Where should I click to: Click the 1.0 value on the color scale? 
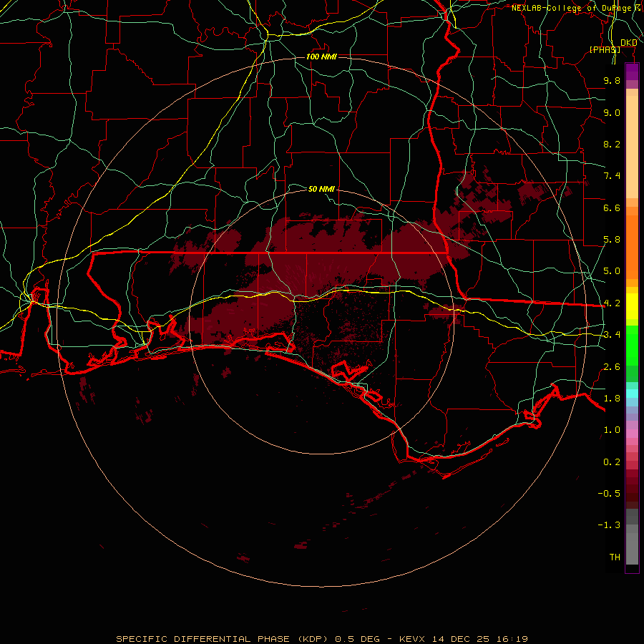click(x=612, y=430)
